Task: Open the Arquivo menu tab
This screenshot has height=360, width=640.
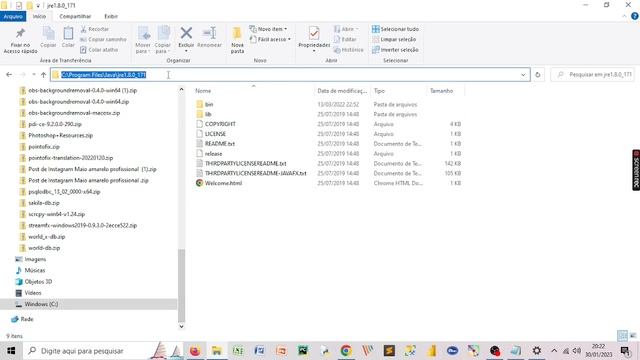Action: point(13,16)
